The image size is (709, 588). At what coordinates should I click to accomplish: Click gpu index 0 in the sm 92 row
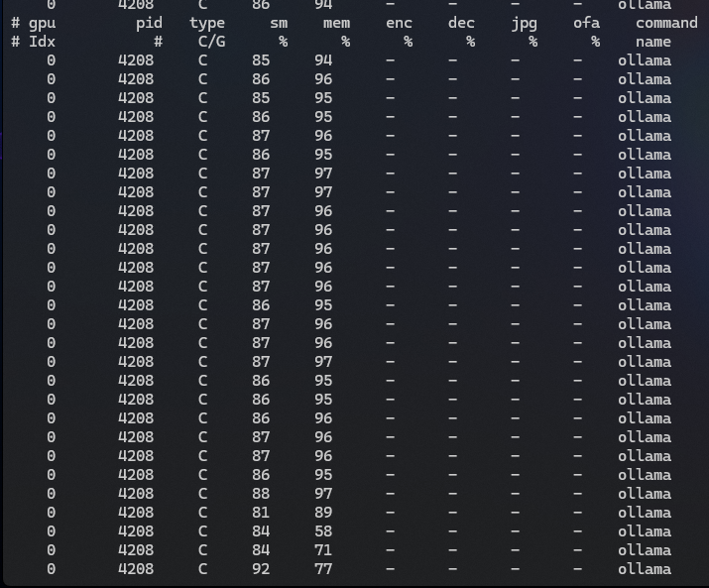(x=52, y=569)
